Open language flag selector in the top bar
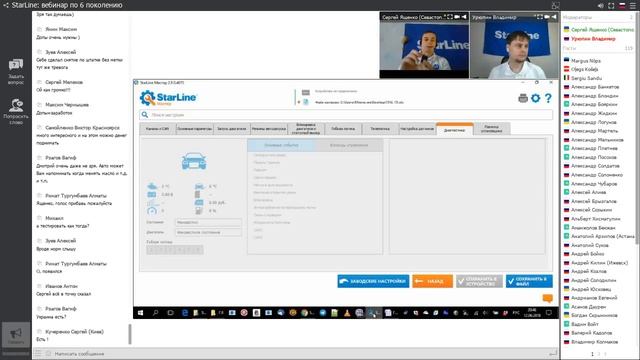 622,5
